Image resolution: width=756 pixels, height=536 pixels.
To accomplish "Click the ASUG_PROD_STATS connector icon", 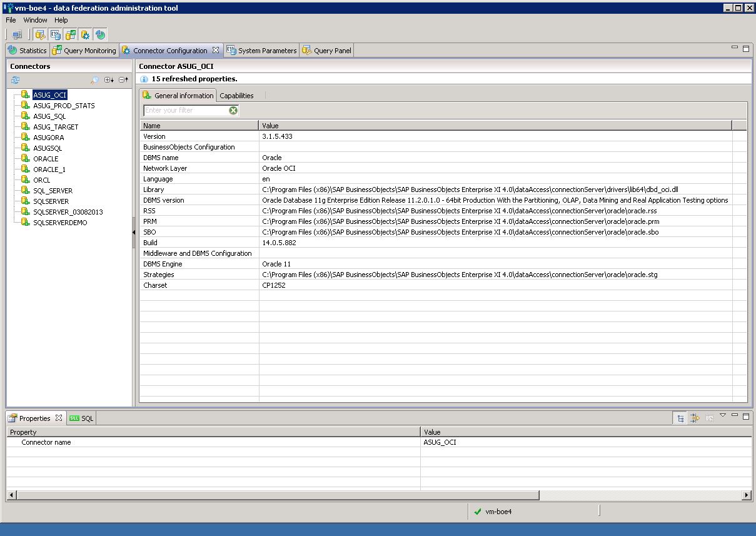I will pos(26,105).
